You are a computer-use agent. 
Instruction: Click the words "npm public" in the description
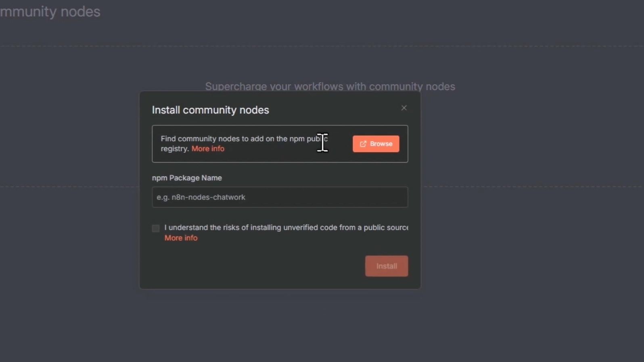308,139
